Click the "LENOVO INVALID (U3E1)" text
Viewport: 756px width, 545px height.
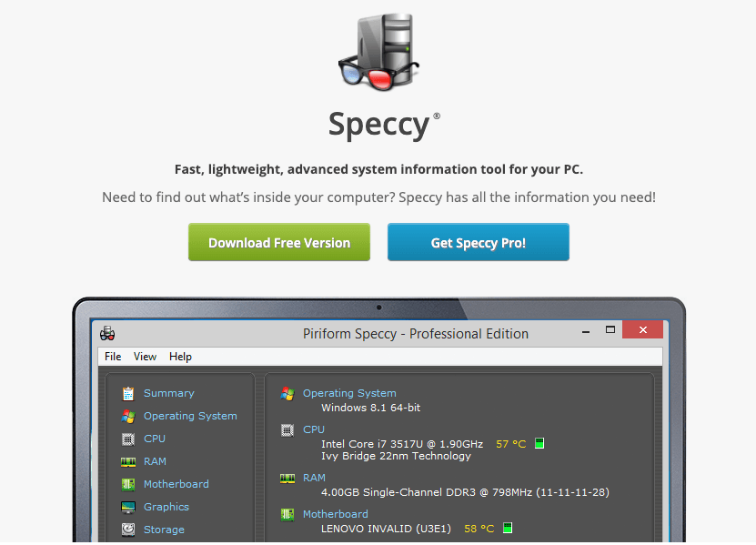(386, 529)
